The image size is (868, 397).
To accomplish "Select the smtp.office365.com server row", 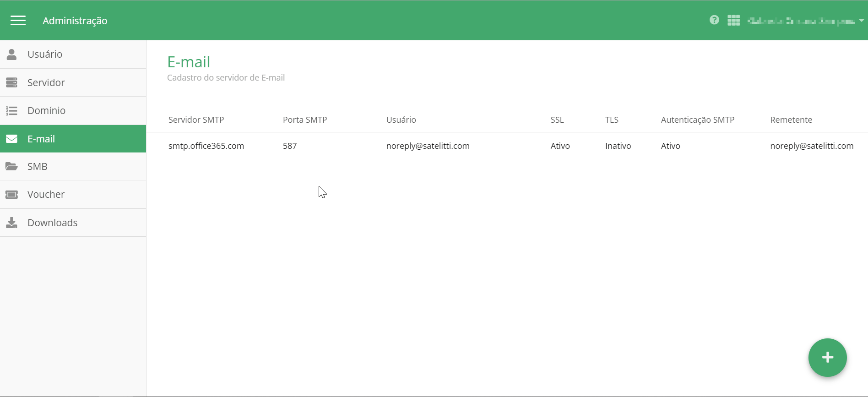I will pos(206,146).
